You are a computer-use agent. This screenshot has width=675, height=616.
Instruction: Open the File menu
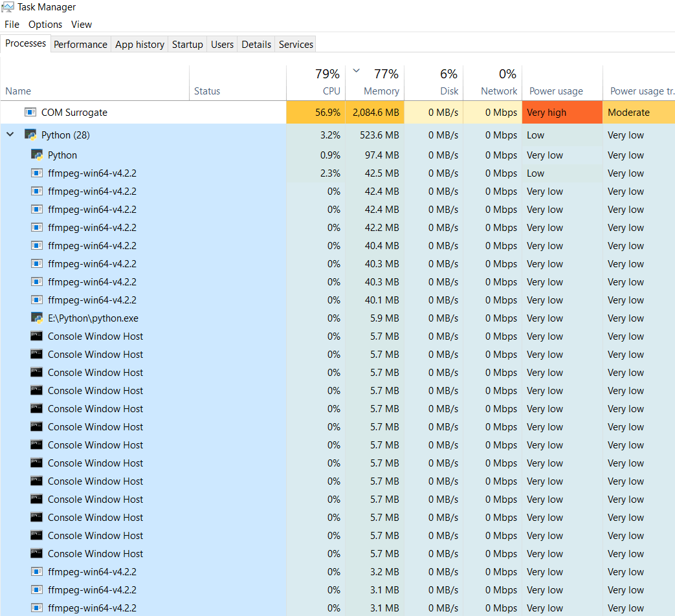pyautogui.click(x=12, y=25)
